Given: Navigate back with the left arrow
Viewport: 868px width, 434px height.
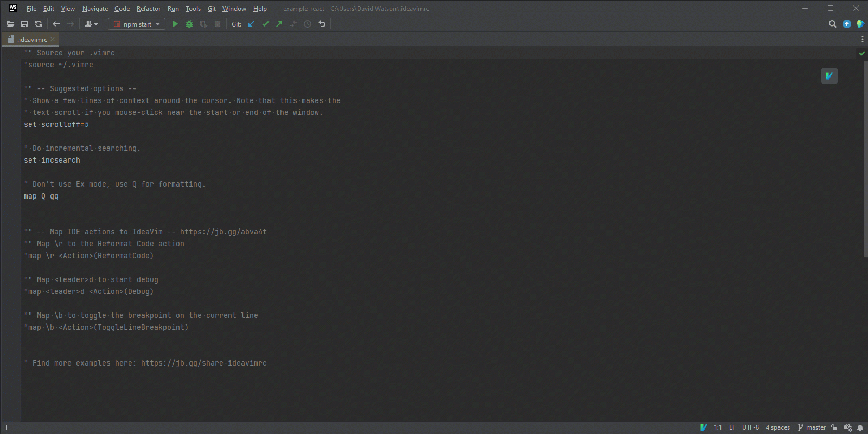Looking at the screenshot, I should click(56, 24).
